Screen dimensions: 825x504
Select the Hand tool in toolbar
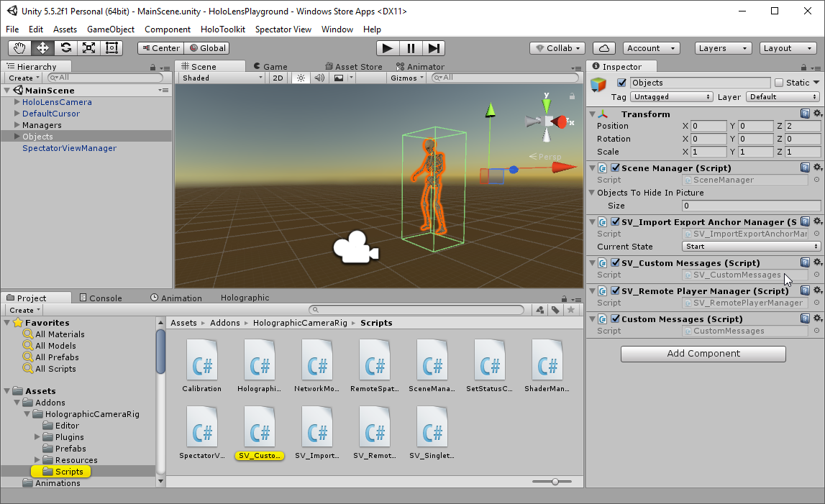[20, 48]
